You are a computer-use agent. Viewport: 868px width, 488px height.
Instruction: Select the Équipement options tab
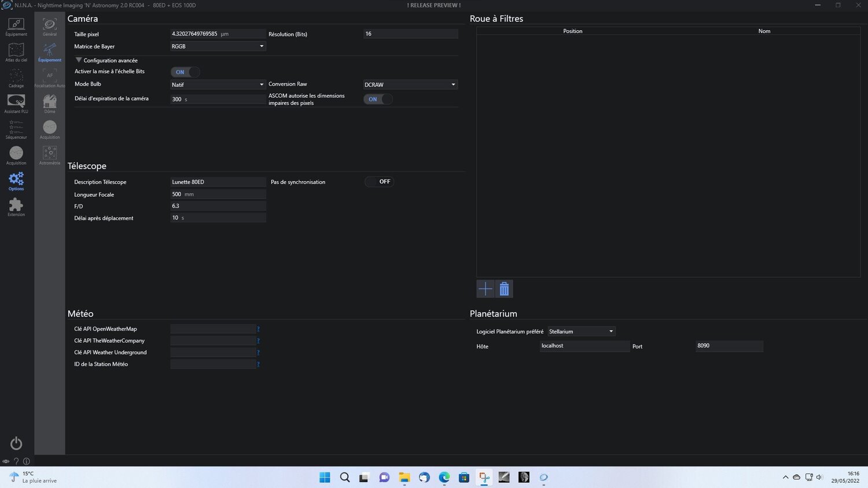coord(50,53)
